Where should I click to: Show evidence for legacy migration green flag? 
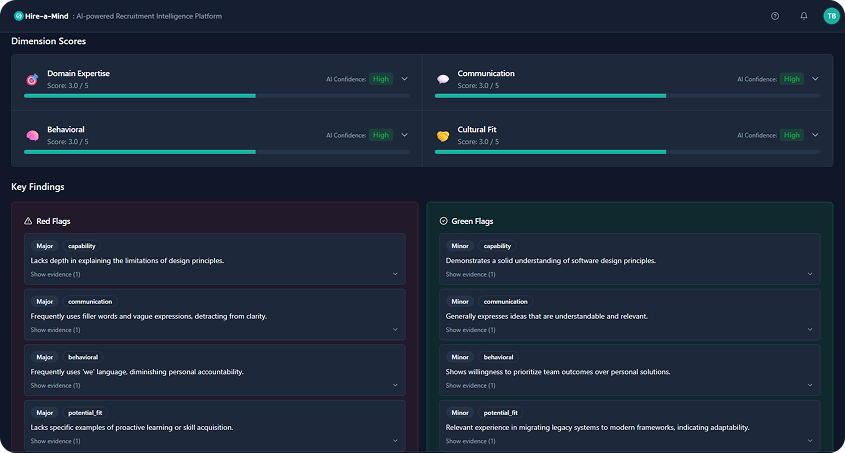(470, 441)
